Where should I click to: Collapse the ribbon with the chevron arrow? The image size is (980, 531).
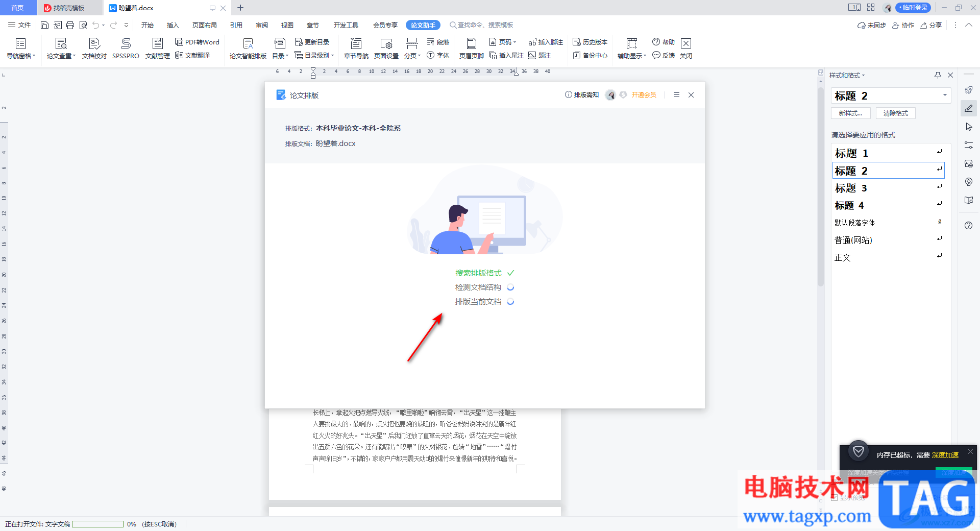pos(969,25)
